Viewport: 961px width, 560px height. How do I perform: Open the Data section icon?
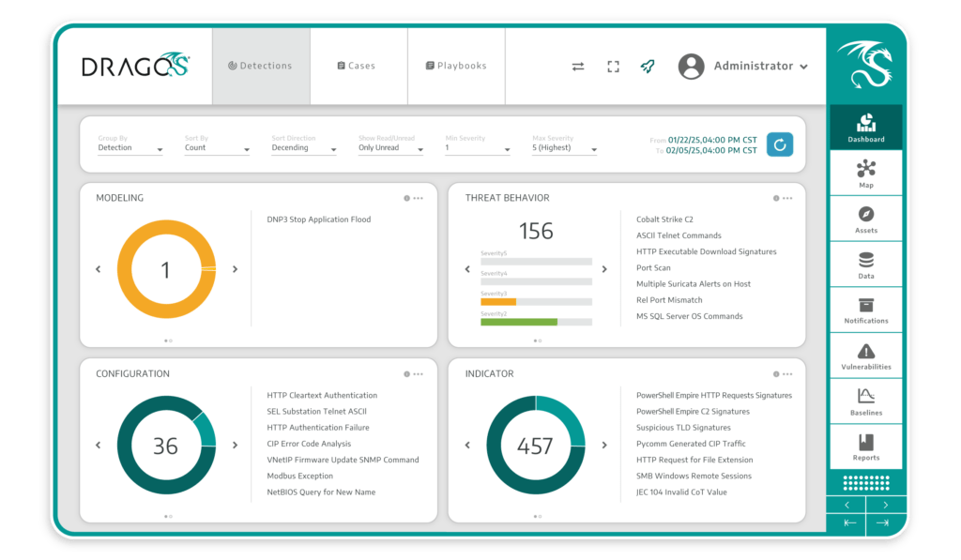[x=866, y=265]
